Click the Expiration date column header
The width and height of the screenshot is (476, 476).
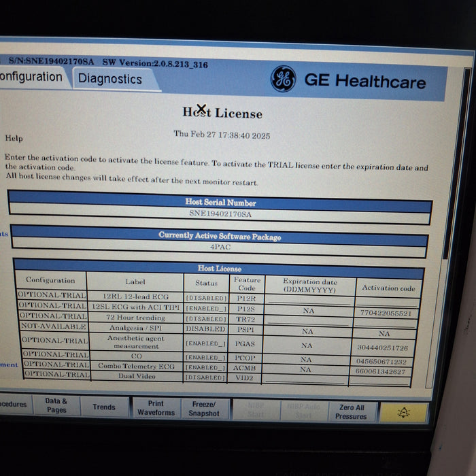point(310,286)
